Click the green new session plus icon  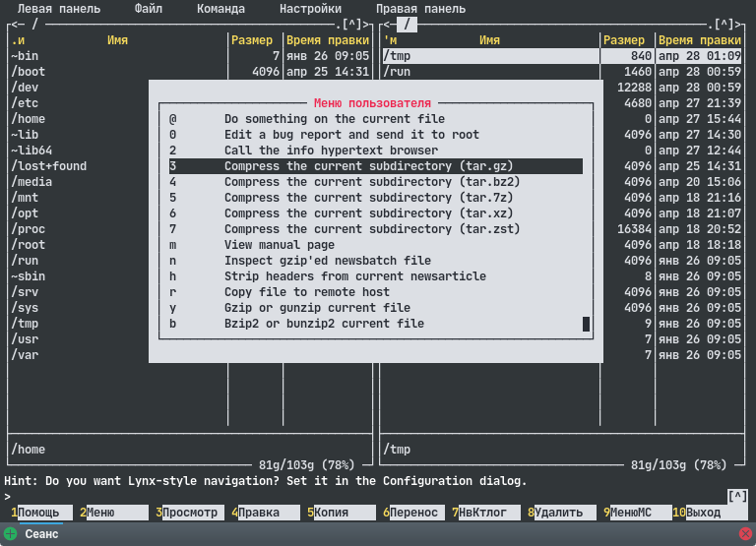10,533
